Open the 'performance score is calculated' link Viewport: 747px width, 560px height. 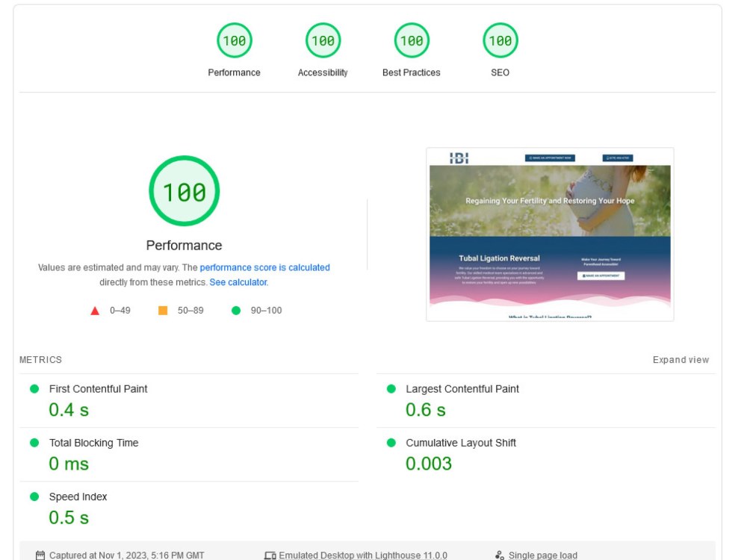pos(265,267)
